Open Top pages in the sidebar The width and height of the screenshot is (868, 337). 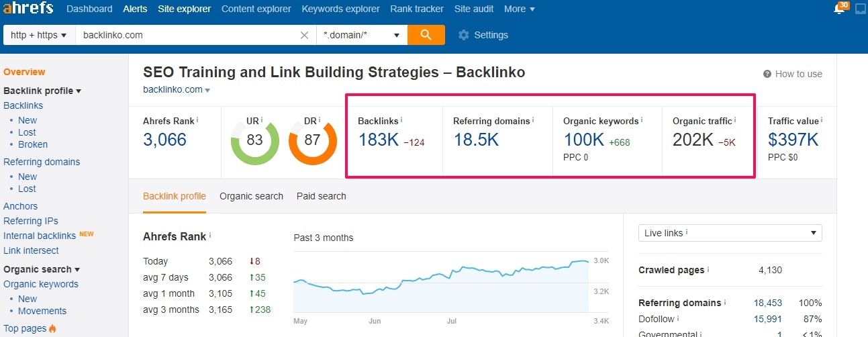(x=25, y=328)
